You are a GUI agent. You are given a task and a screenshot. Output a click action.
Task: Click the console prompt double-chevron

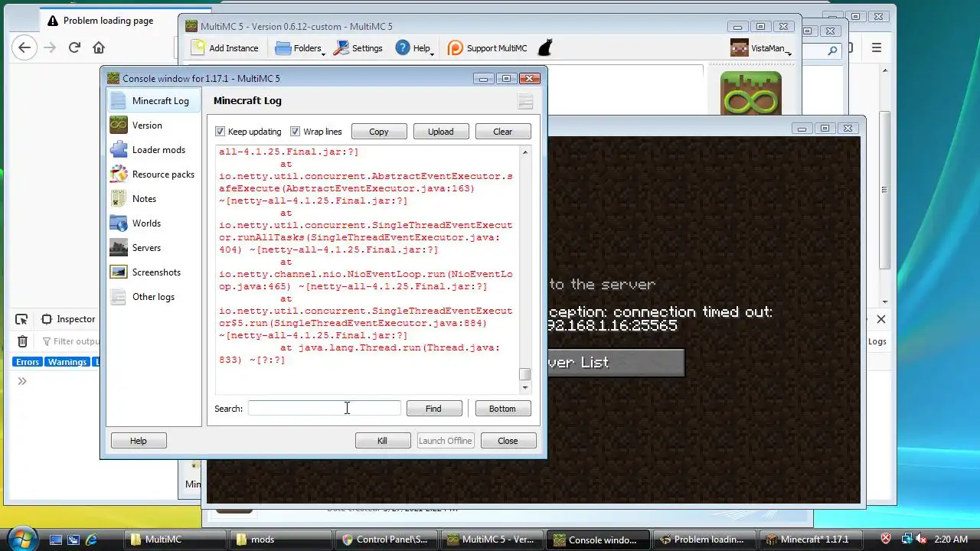click(21, 381)
